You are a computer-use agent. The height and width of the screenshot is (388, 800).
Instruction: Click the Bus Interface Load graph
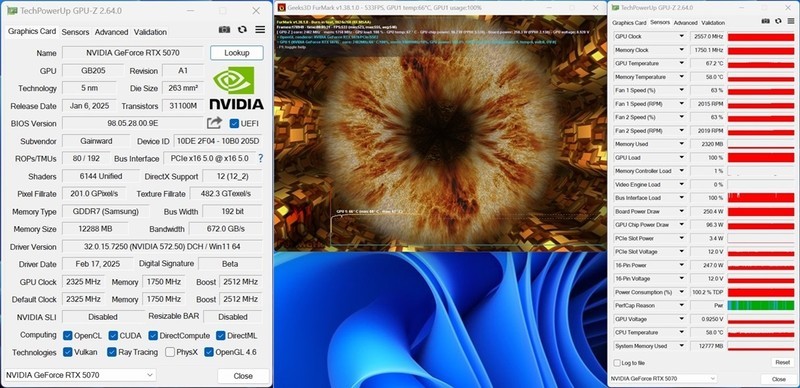pyautogui.click(x=761, y=198)
